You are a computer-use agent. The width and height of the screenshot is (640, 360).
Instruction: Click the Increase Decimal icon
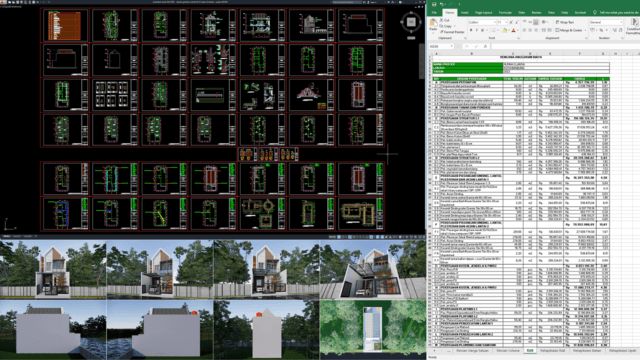[615, 30]
